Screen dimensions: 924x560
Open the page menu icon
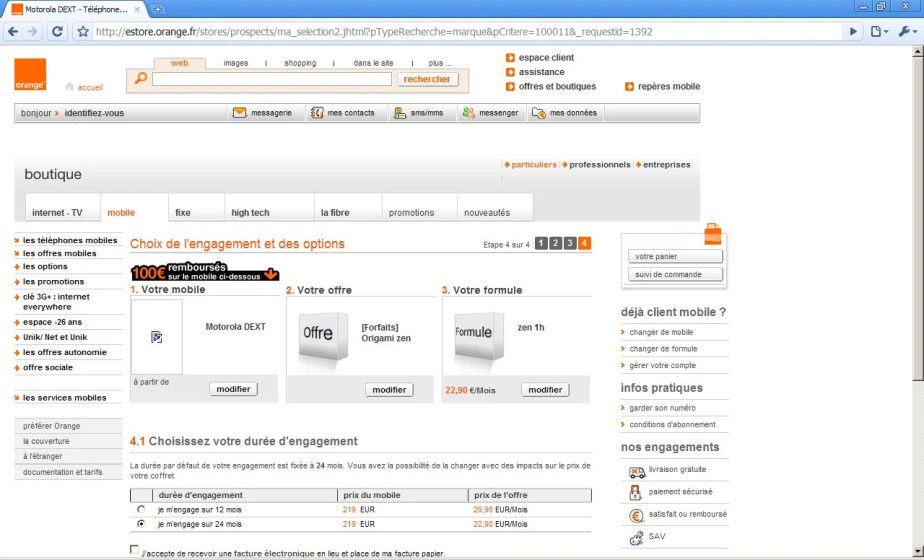[x=879, y=32]
